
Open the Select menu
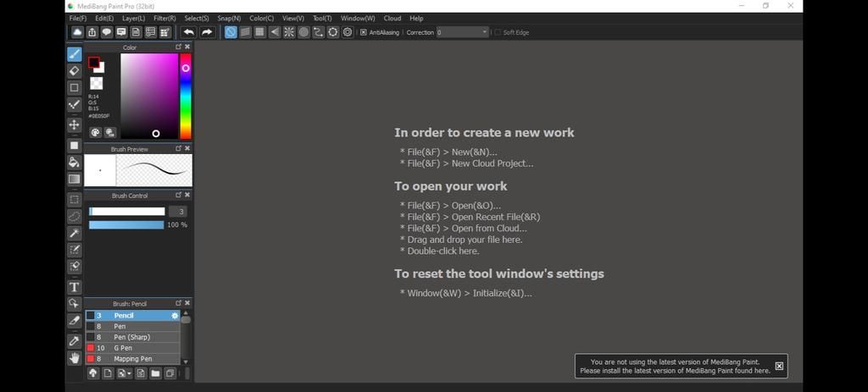197,19
